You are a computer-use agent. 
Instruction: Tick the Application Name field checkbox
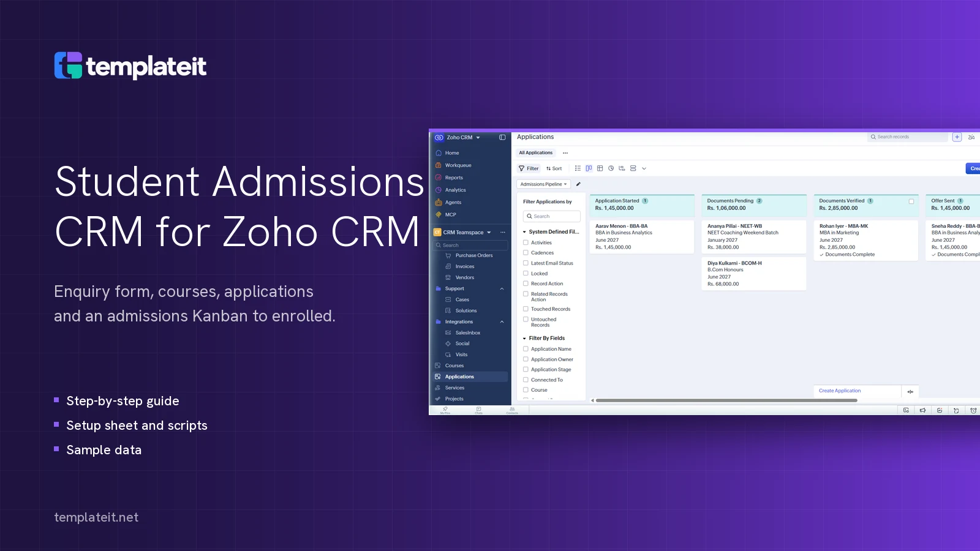[526, 349]
